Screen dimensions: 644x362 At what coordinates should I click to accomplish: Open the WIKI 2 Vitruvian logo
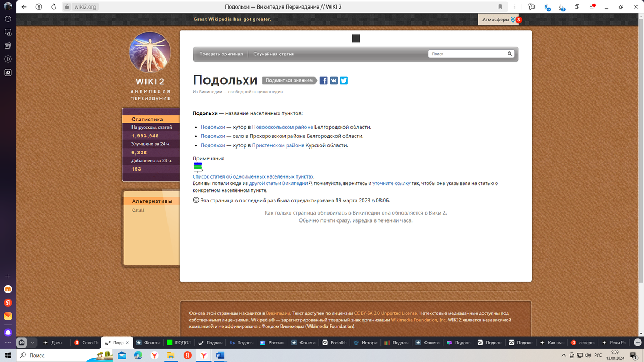tap(150, 53)
